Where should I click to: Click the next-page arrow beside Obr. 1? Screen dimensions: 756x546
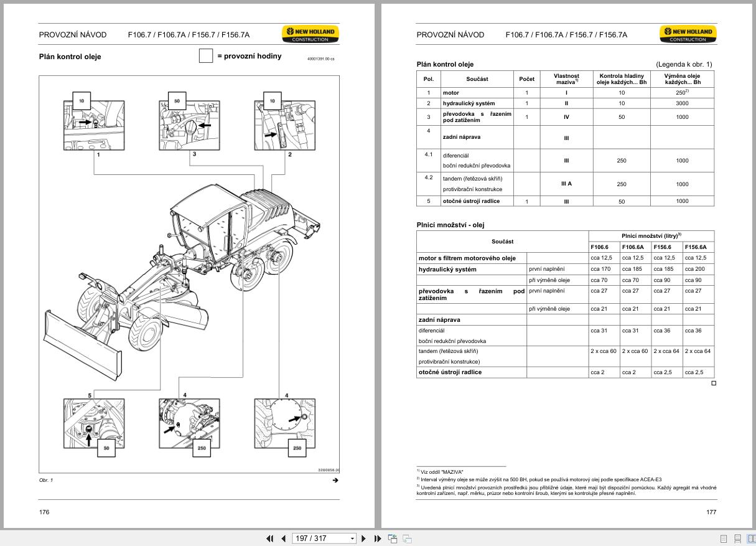point(335,480)
